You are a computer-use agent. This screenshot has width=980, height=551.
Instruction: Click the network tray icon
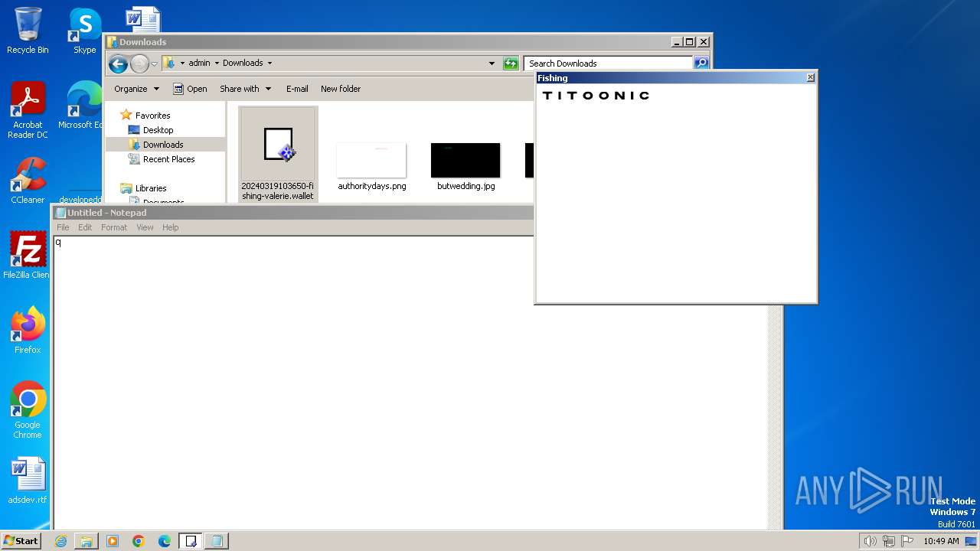tap(889, 541)
